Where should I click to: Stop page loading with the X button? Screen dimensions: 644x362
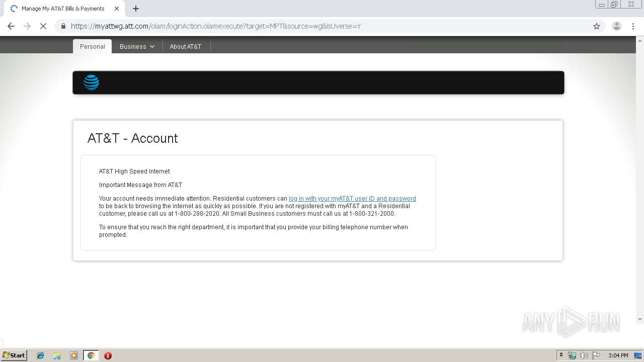point(43,26)
